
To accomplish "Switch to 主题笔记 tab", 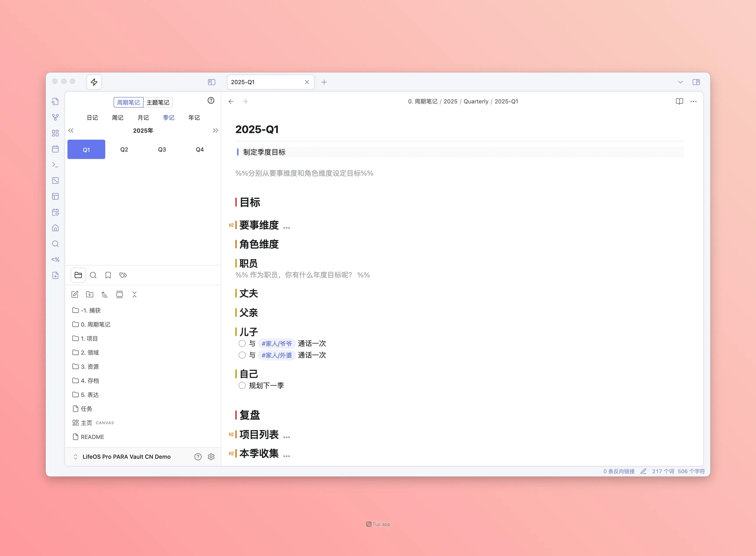I will [158, 102].
